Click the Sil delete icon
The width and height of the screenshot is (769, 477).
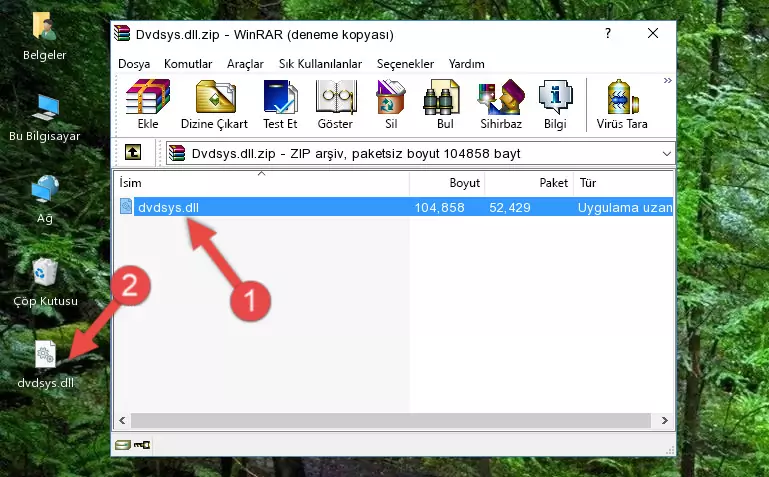[x=391, y=104]
